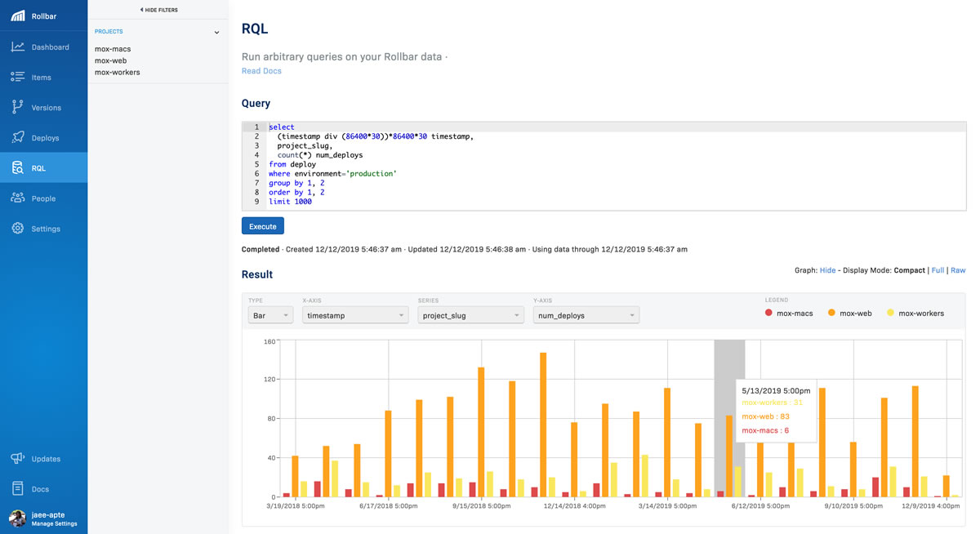Click the tallest orange bar near 12/14/2018

pos(543,425)
